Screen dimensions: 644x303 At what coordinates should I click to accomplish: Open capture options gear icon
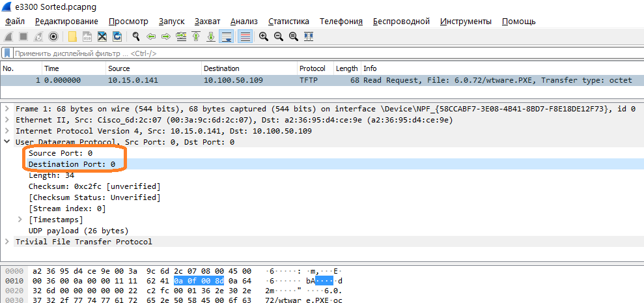53,36
